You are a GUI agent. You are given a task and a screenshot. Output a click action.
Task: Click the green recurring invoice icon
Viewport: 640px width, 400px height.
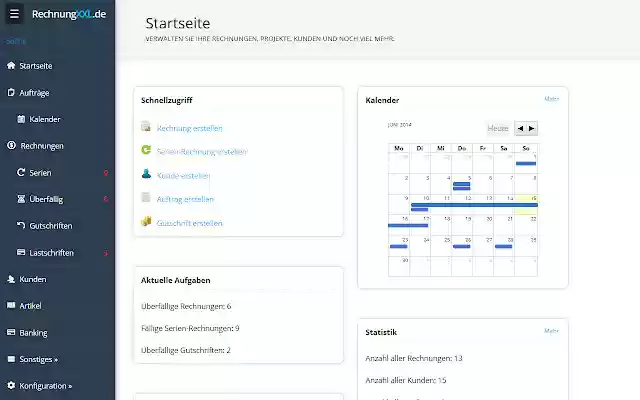(x=146, y=150)
